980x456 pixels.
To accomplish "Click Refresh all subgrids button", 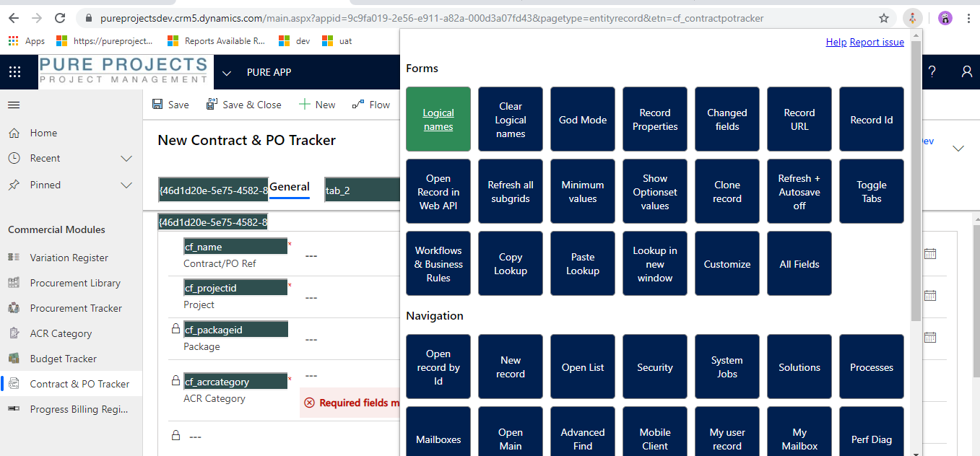I will (x=511, y=191).
